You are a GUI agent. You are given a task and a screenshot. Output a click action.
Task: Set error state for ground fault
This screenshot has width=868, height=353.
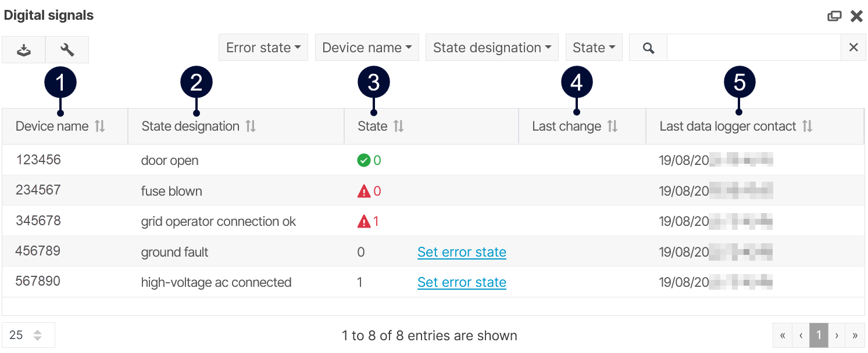click(462, 252)
